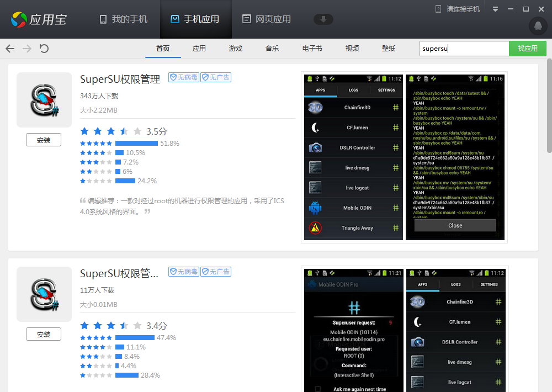Image resolution: width=552 pixels, height=392 pixels.
Task: Click the 应用宝 logo icon
Action: (x=19, y=19)
